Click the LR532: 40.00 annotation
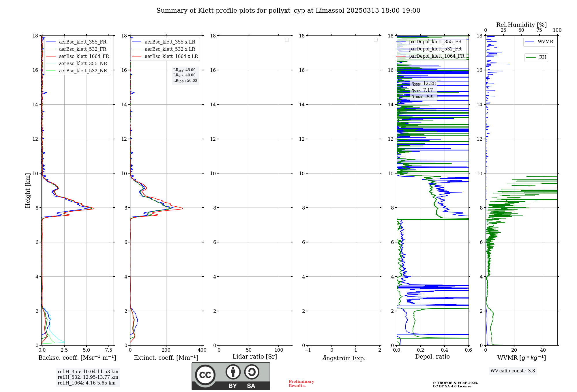577x392 pixels. (x=184, y=75)
